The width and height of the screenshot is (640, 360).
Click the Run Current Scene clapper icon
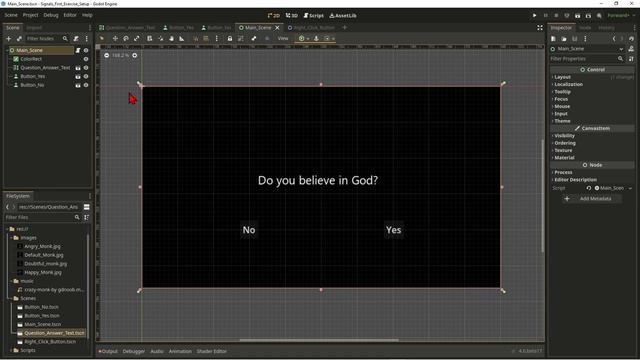point(578,16)
